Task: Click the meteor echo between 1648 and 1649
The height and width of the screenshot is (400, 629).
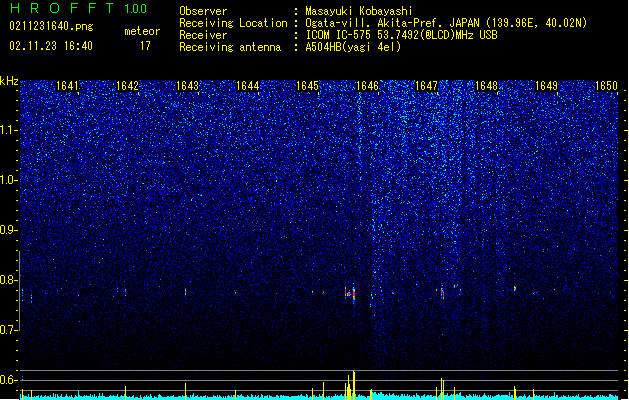Action: (x=515, y=288)
